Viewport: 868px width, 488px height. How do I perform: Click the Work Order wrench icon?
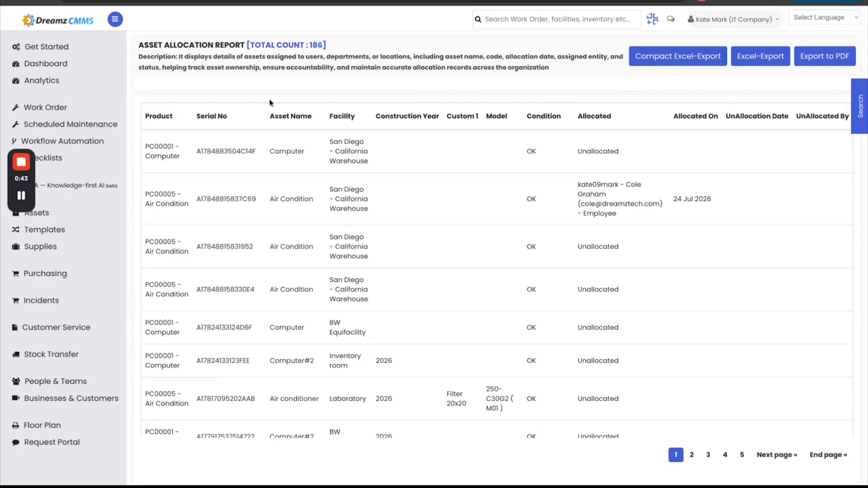[15, 107]
